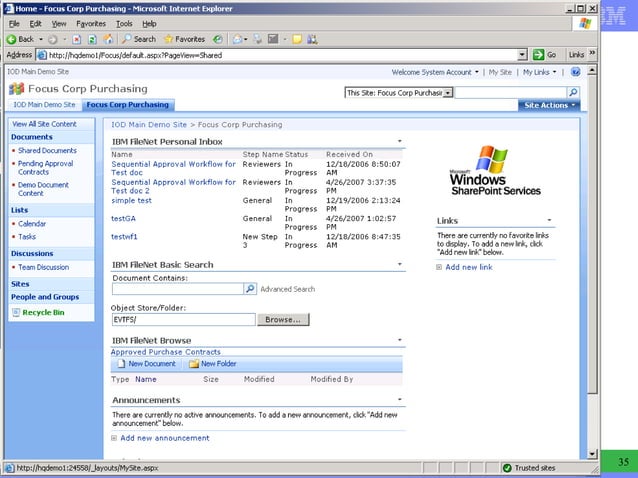
Task: Open the Recycle Bin
Action: click(x=44, y=312)
